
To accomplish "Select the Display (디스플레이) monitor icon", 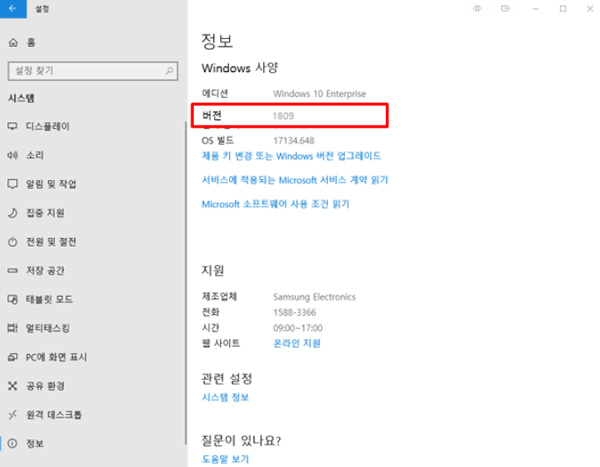I will point(13,126).
